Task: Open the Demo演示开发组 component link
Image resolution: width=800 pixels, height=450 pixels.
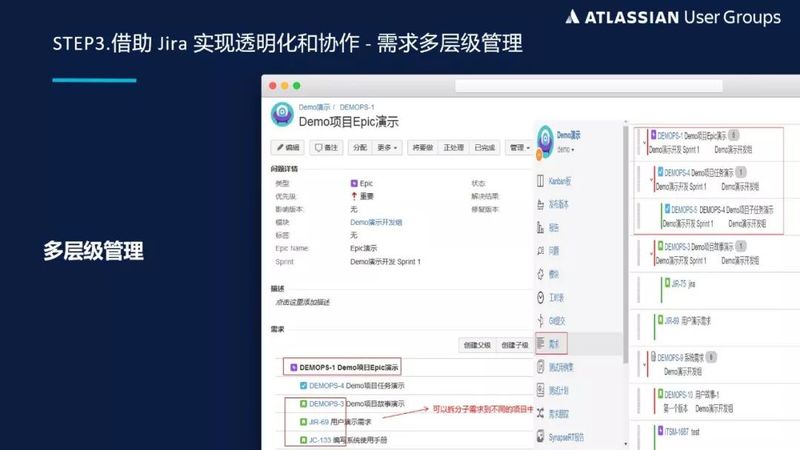Action: (x=376, y=222)
